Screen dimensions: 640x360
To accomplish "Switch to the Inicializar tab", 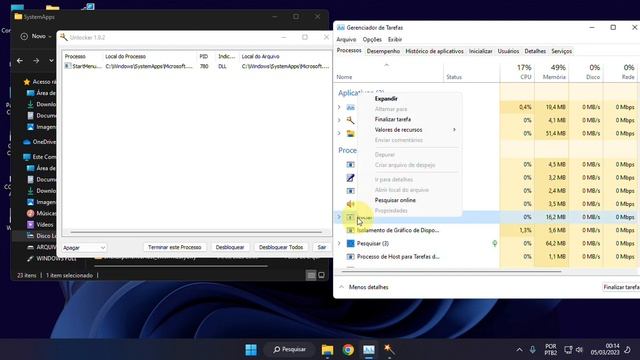I will pyautogui.click(x=480, y=51).
